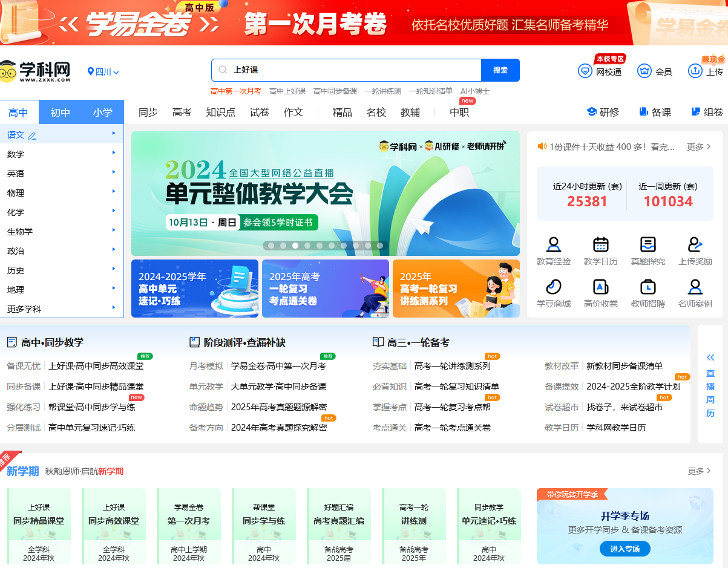Select the 政治 subject row

coord(62,251)
